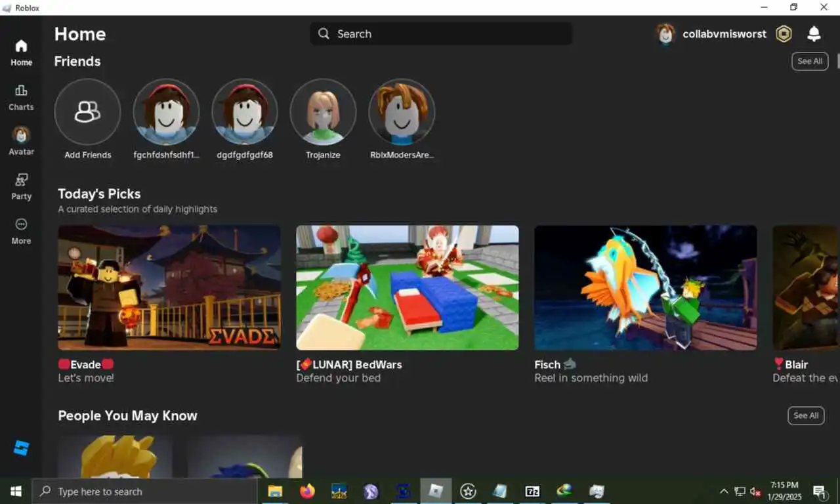Open friend RblxModersAre... avatar
The image size is (840, 504).
[402, 112]
